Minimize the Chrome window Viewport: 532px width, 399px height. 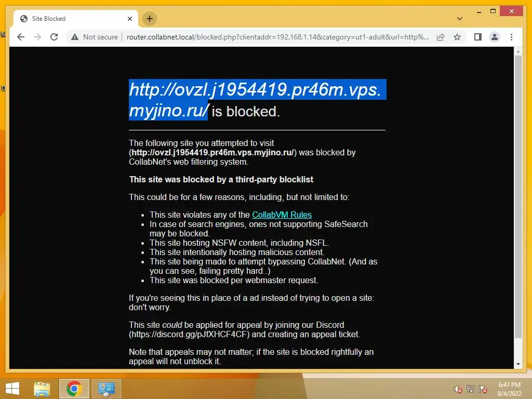[478, 11]
